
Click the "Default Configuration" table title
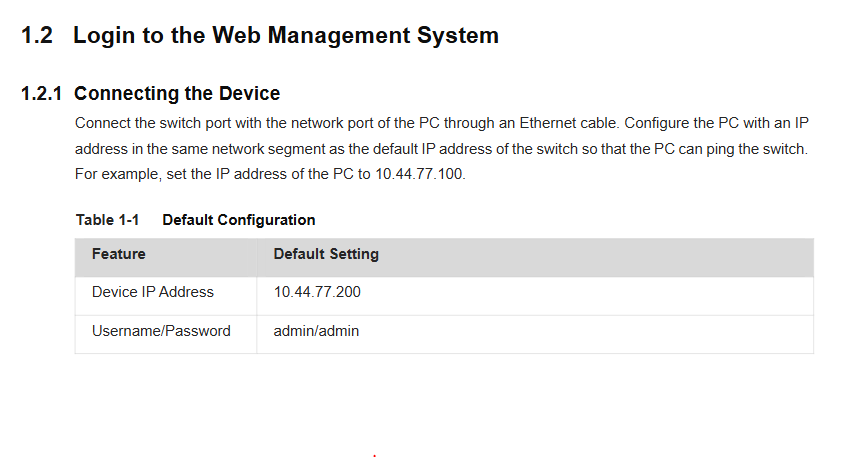(239, 220)
